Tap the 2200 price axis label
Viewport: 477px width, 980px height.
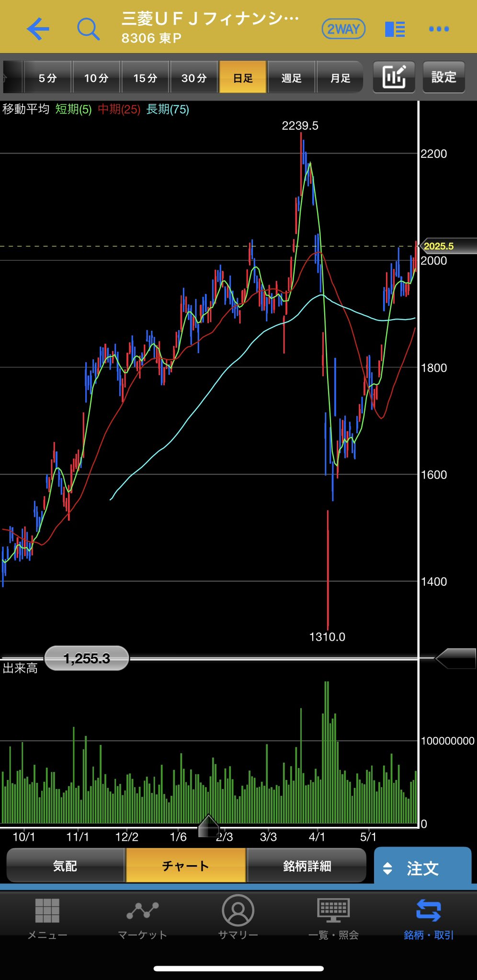433,154
